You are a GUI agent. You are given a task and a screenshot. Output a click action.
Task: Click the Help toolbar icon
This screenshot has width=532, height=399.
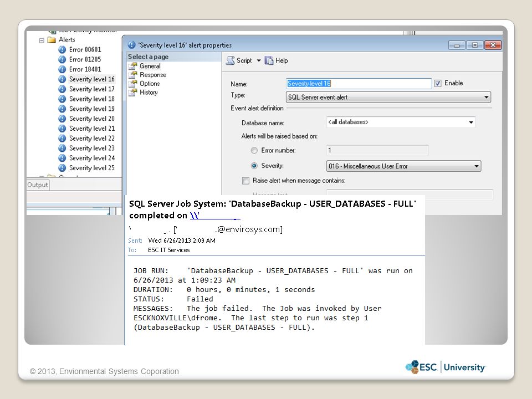tap(269, 60)
